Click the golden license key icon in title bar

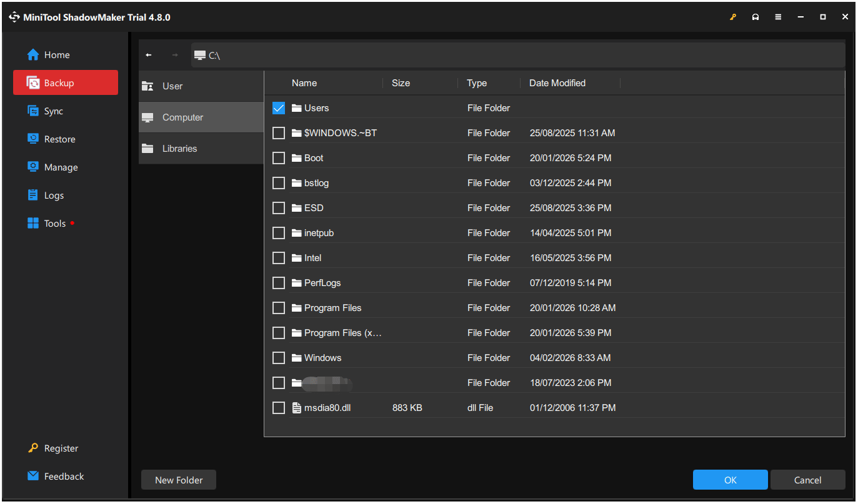point(732,17)
